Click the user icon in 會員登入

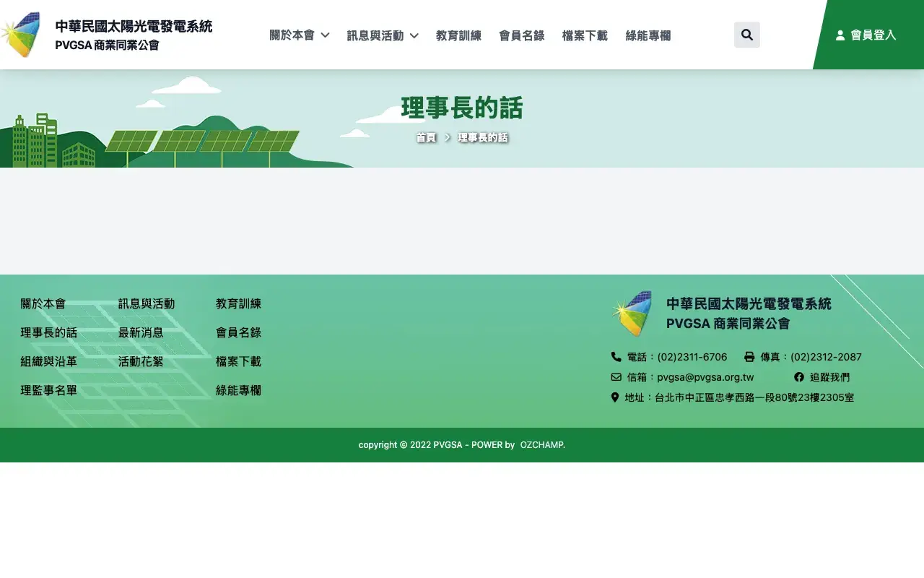coord(840,35)
